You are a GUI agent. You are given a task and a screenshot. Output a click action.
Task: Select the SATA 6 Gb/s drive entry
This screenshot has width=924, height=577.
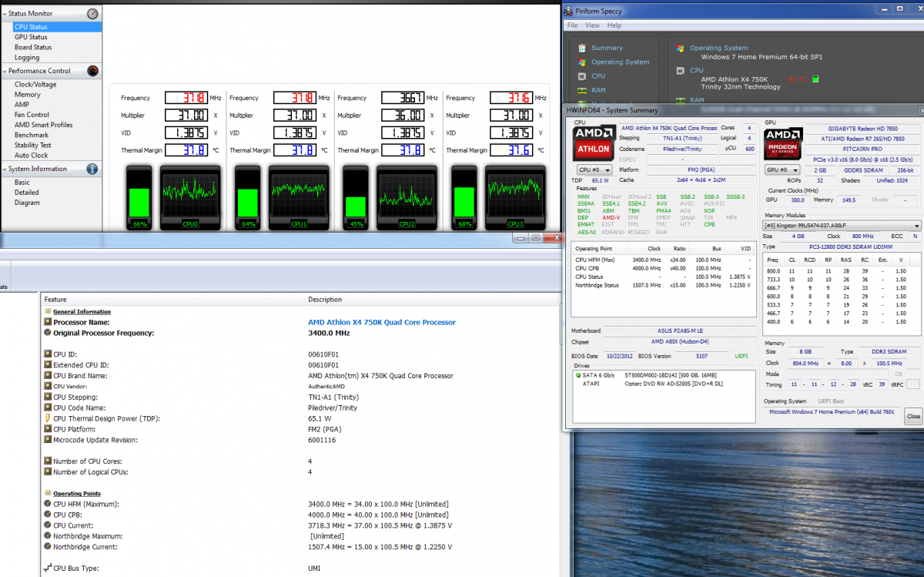coord(665,375)
